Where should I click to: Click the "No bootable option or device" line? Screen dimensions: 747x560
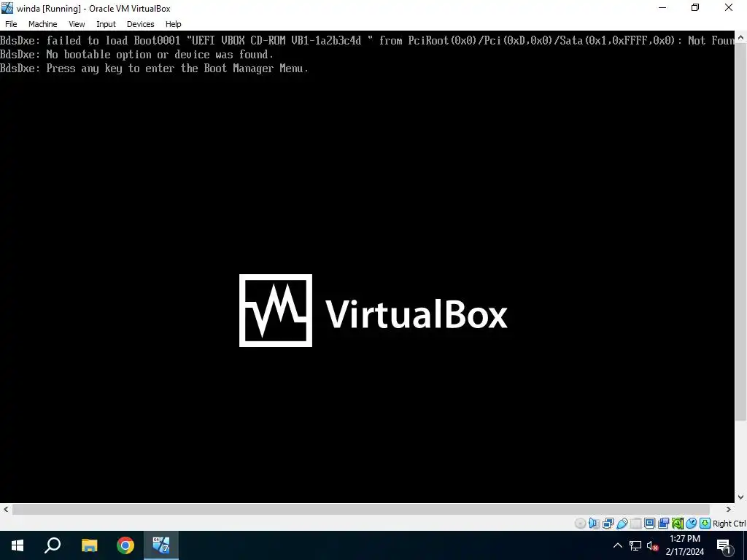click(x=136, y=54)
